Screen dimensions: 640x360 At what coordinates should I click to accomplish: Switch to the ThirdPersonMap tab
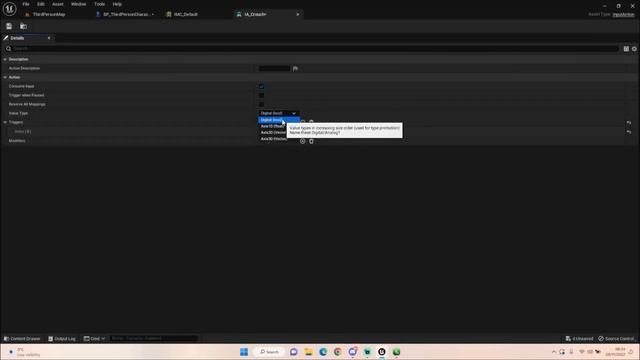[49, 14]
